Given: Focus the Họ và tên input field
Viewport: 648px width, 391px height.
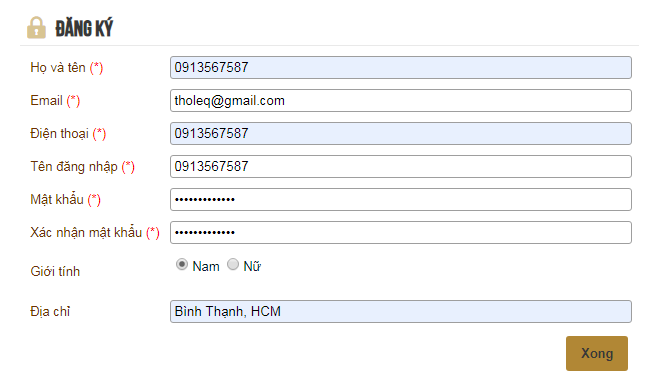Looking at the screenshot, I should click(400, 67).
